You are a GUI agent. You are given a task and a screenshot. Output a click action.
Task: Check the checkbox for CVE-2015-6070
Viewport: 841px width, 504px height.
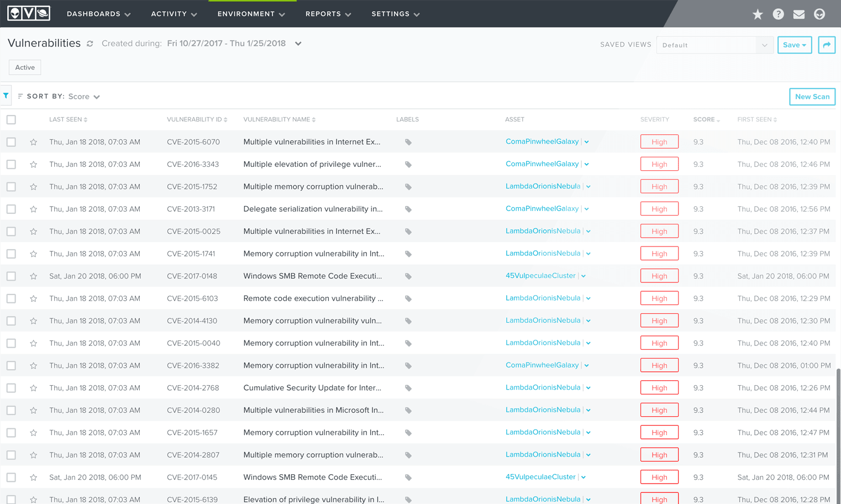point(11,141)
